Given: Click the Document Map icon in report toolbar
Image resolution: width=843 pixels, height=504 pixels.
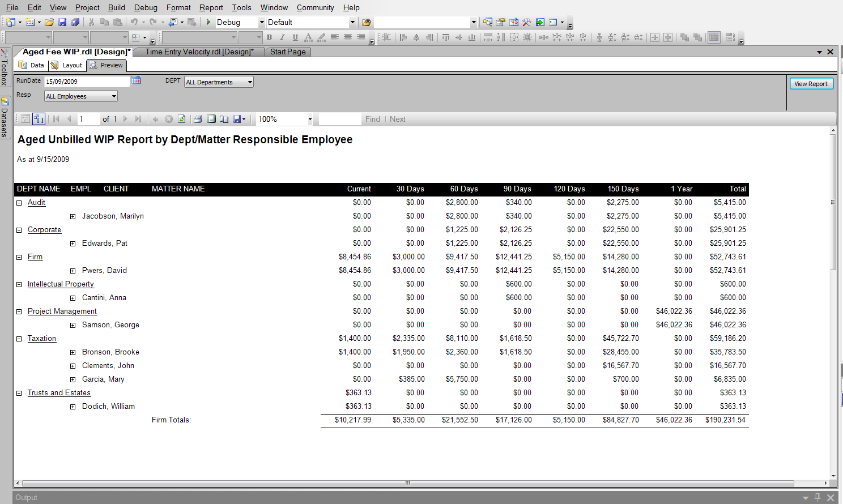Looking at the screenshot, I should pyautogui.click(x=25, y=119).
